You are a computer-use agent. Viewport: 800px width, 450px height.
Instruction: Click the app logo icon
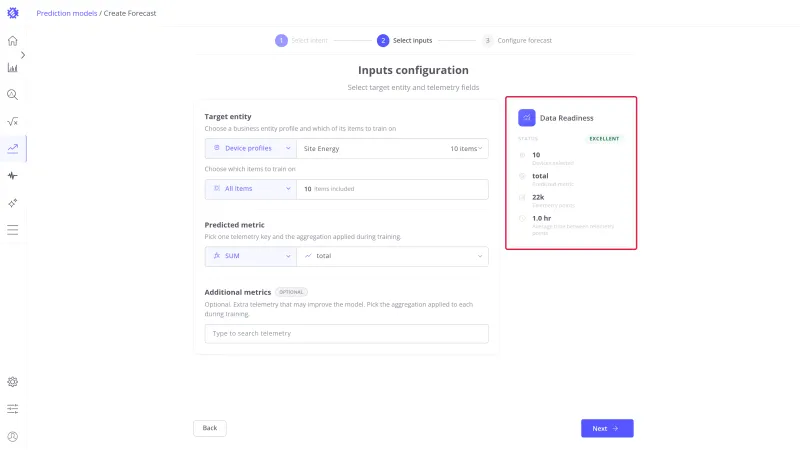13,13
